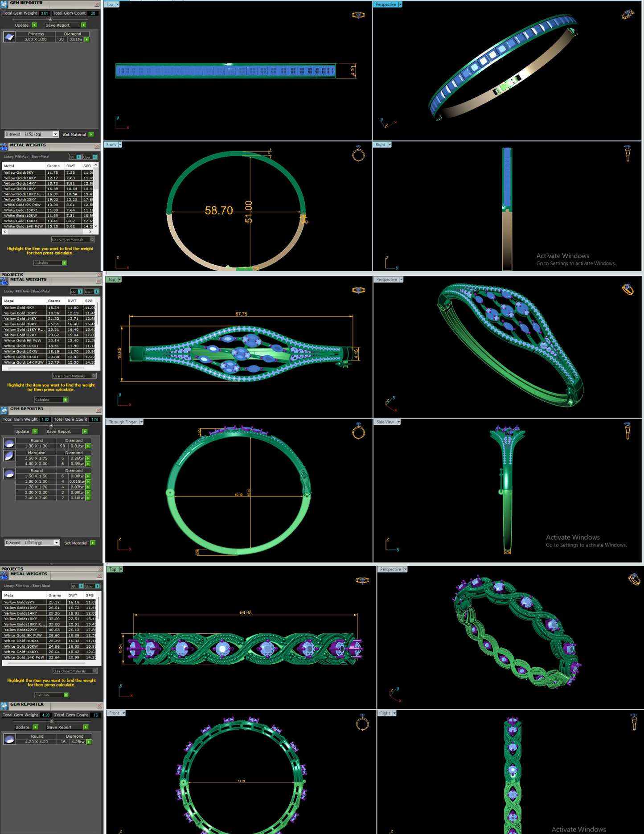Click the Princess 3.00 X 3.00 gem thumbnail

(x=9, y=37)
